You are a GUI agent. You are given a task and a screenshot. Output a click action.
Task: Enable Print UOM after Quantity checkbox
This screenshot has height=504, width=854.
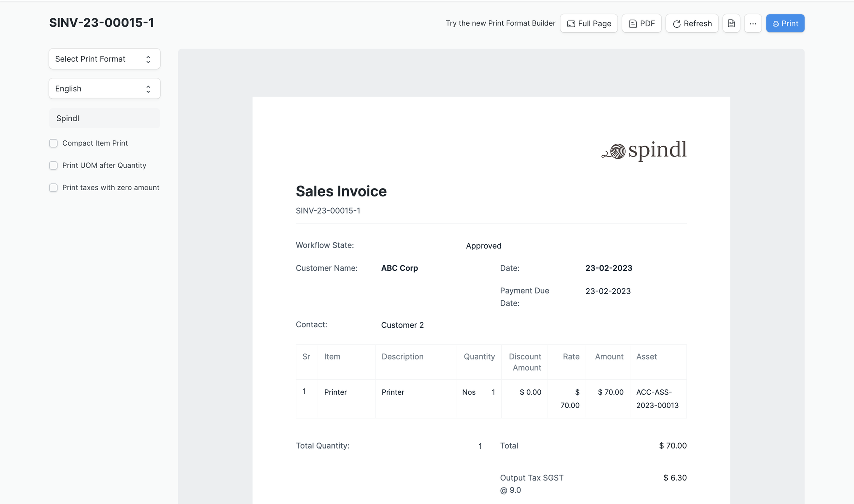(53, 165)
